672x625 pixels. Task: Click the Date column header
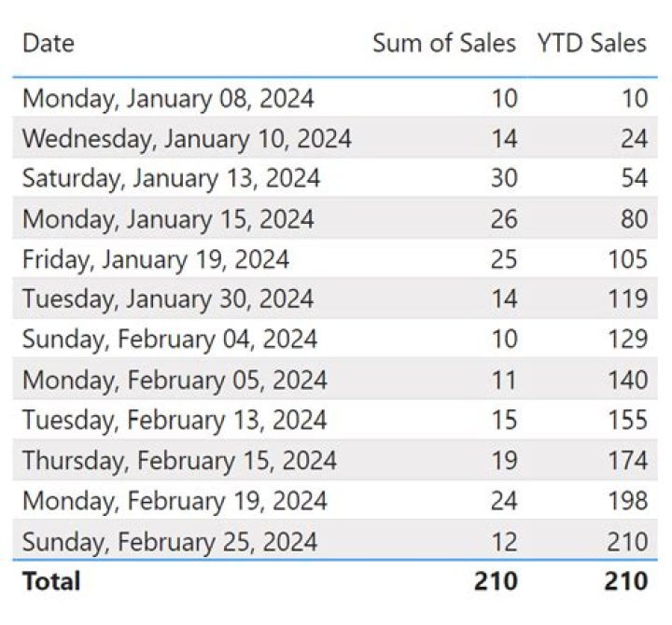point(49,43)
